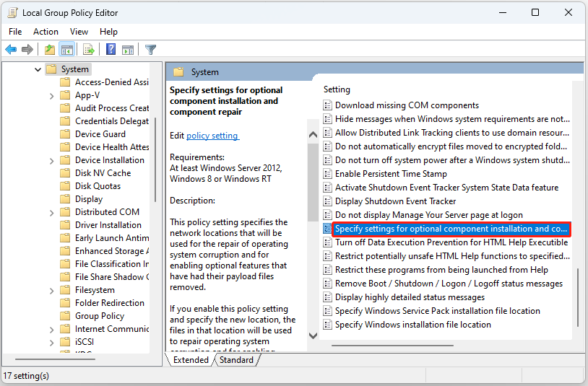Click the Back arrow toolbar icon
This screenshot has width=588, height=386.
tap(11, 49)
